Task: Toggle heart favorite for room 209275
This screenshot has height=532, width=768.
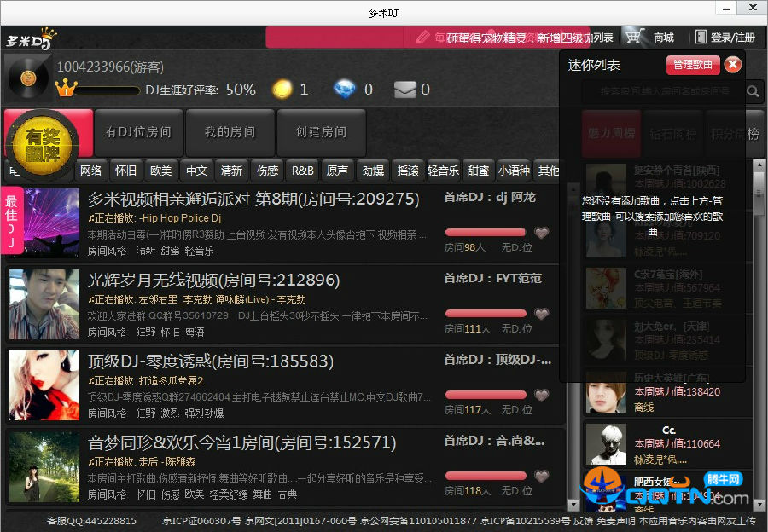Action: pyautogui.click(x=541, y=233)
